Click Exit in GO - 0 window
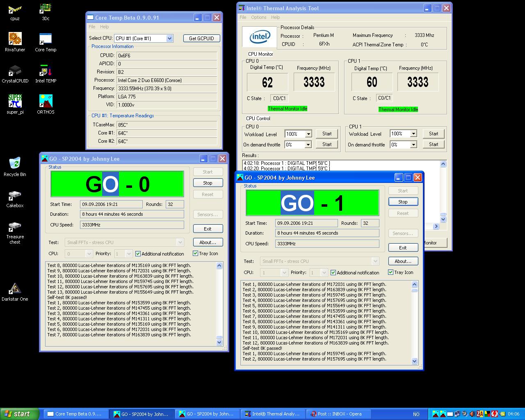The width and height of the screenshot is (525, 420). [x=208, y=229]
